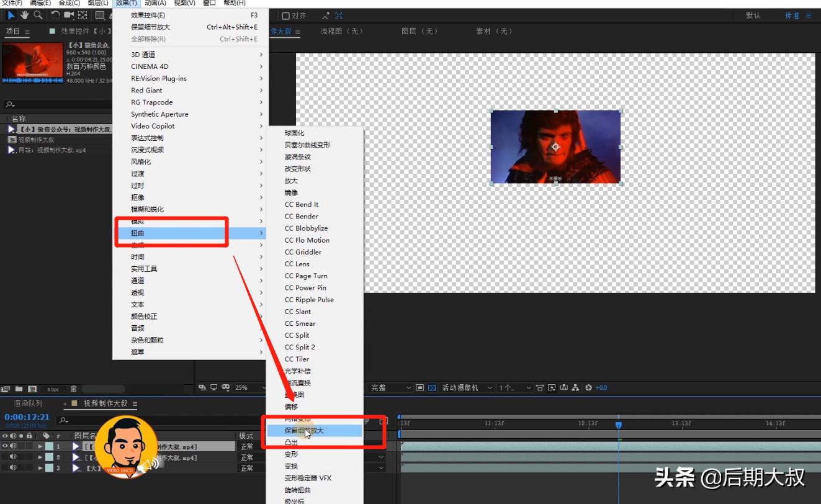Select the Rotation tool in toolbar
This screenshot has width=821, height=504.
tap(55, 15)
